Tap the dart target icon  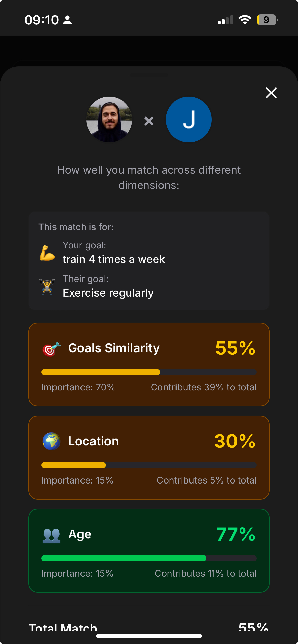point(51,349)
